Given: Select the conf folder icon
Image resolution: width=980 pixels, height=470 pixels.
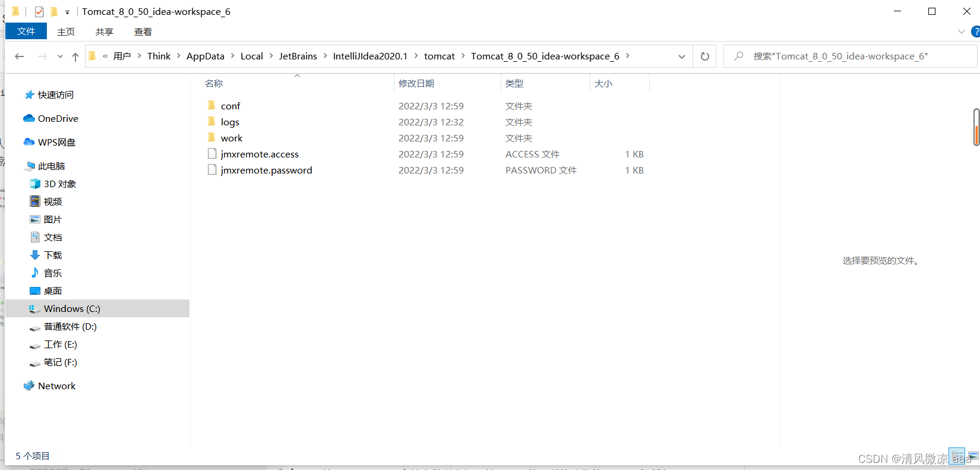Looking at the screenshot, I should pyautogui.click(x=211, y=105).
